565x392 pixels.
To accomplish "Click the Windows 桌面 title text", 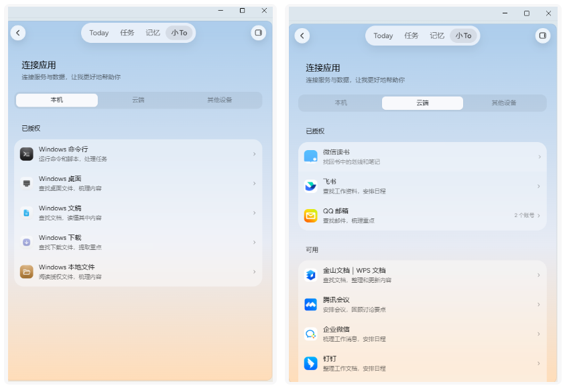I will tap(60, 179).
